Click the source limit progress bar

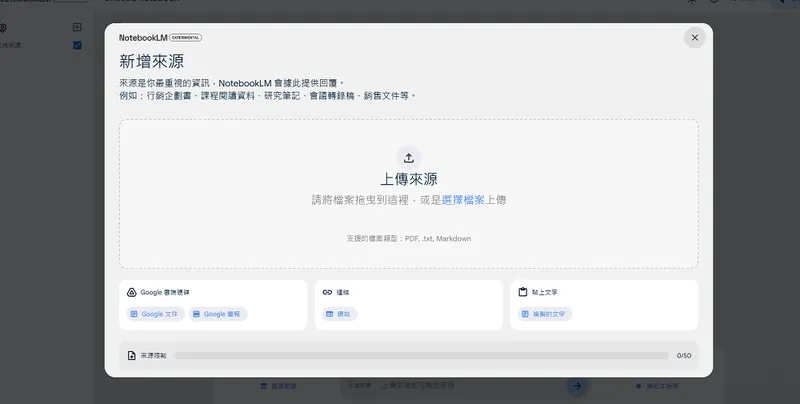[421, 356]
